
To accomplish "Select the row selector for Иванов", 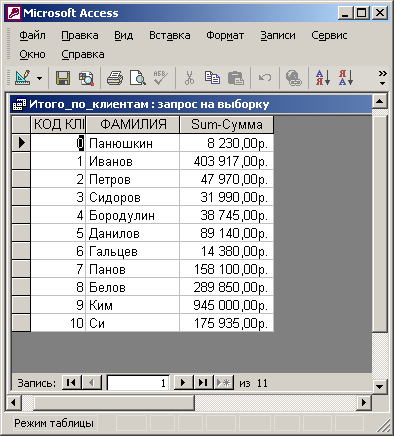I will coord(21,161).
